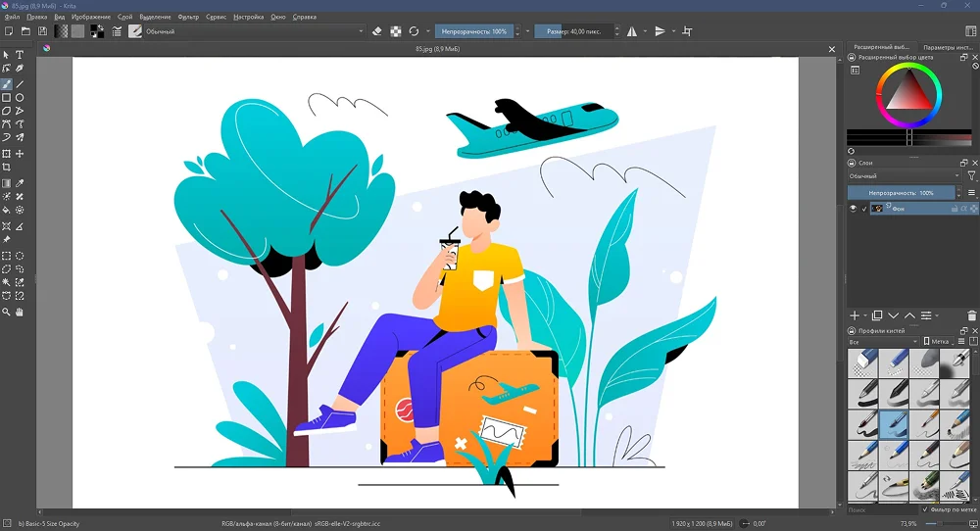Toggle preserve alpha checkerboard button
The width and height of the screenshot is (980, 531).
(x=396, y=31)
